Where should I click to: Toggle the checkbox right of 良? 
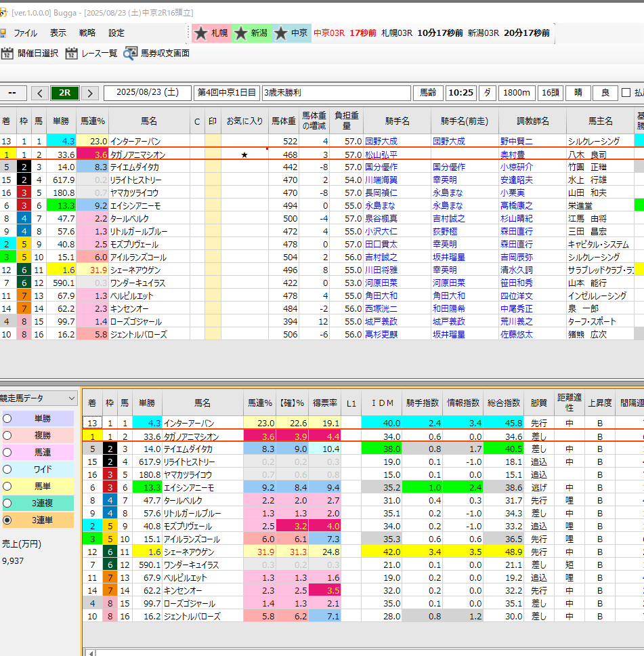click(626, 94)
